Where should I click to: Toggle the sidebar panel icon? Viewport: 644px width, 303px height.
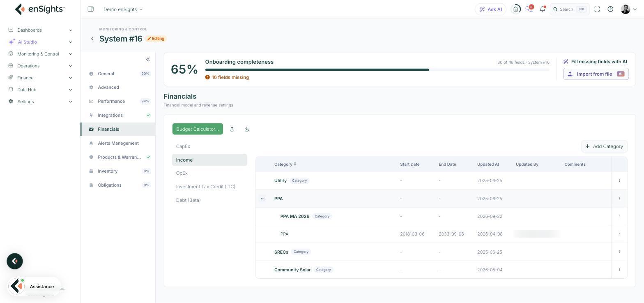coord(91,9)
